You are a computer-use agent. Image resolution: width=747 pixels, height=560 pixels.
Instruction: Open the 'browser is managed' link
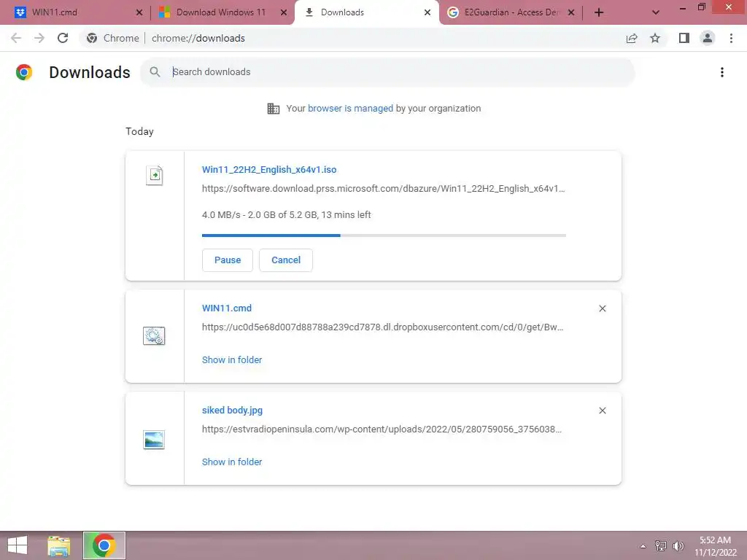[x=350, y=109]
